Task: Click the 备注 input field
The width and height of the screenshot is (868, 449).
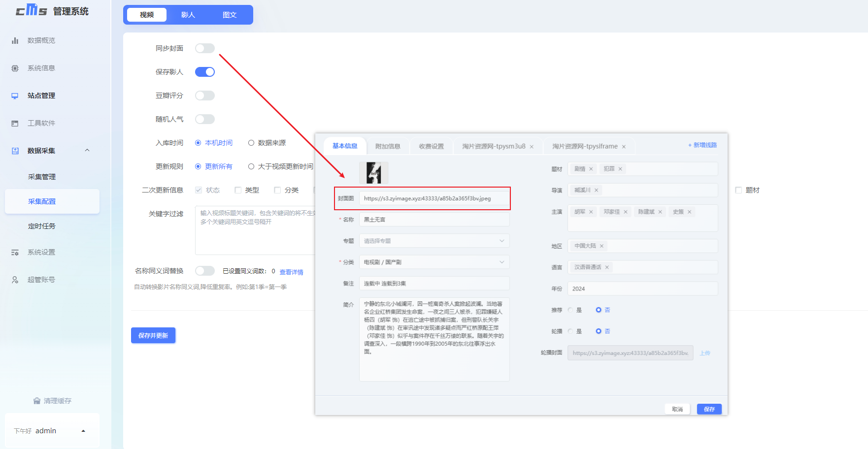Action: [434, 283]
